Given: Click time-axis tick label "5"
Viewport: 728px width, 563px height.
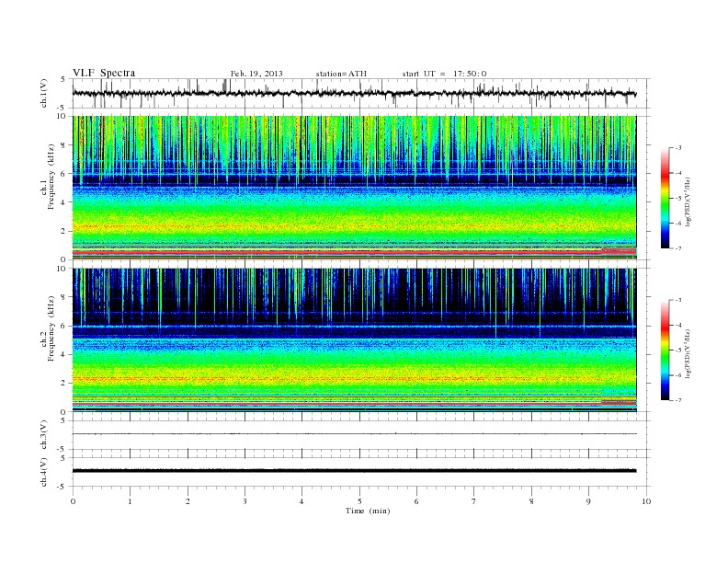Looking at the screenshot, I should pyautogui.click(x=359, y=501).
